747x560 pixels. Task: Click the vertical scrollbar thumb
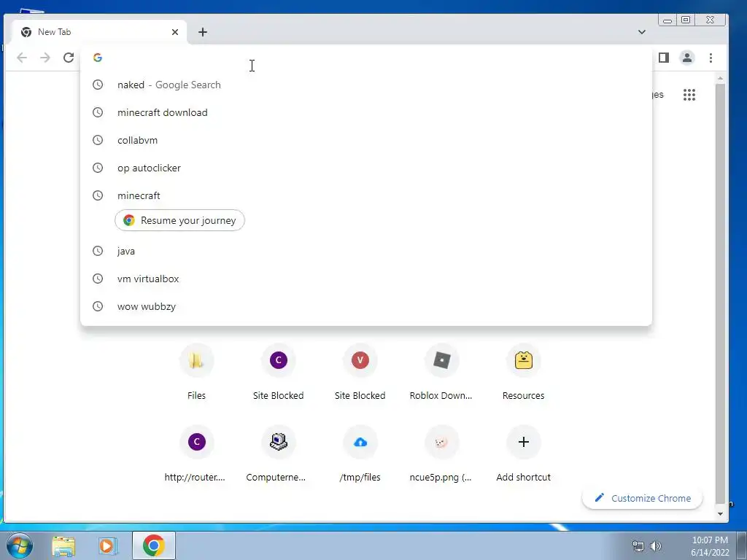click(720, 293)
